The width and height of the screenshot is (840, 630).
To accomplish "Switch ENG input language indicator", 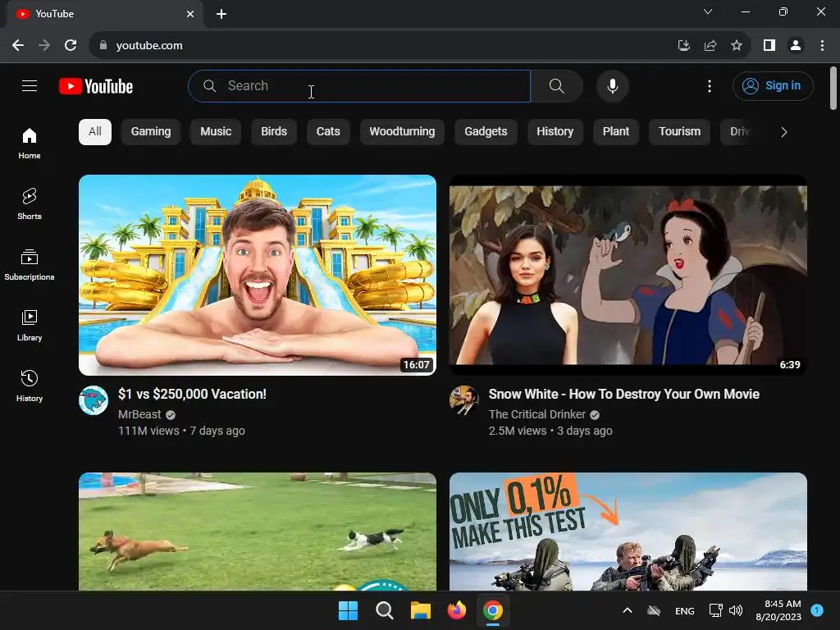I will (x=685, y=610).
